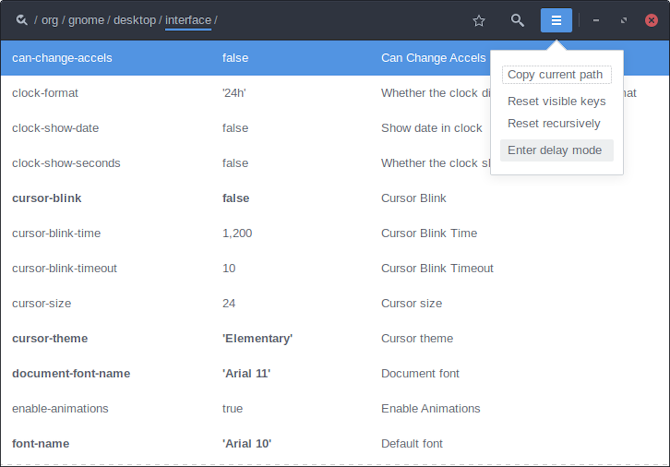The width and height of the screenshot is (670, 467).
Task: Open the search magnifier icon
Action: coord(517,20)
